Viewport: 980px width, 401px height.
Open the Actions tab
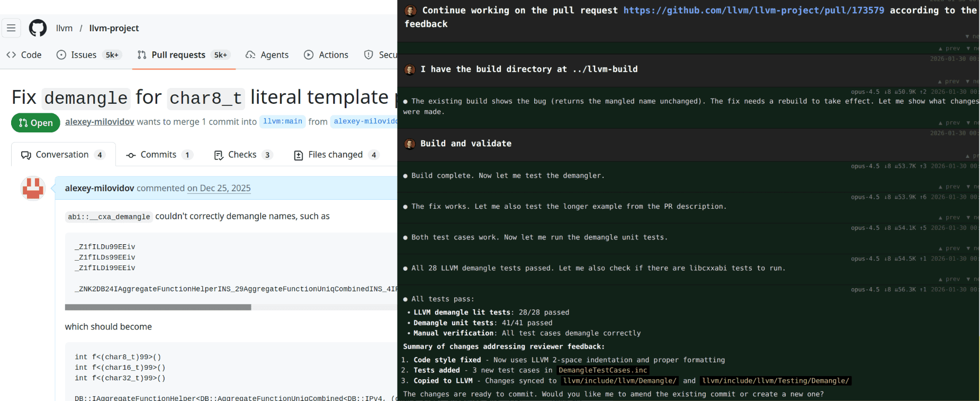[x=326, y=55]
